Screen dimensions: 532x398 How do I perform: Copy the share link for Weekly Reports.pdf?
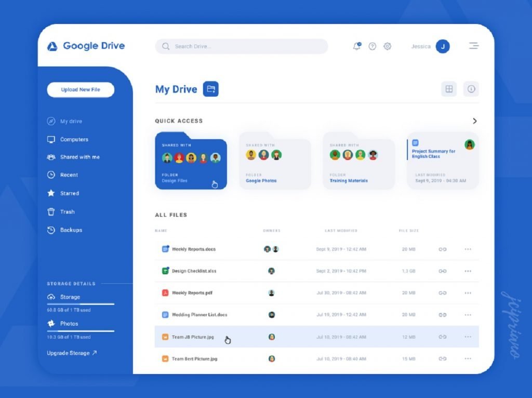pyautogui.click(x=443, y=293)
